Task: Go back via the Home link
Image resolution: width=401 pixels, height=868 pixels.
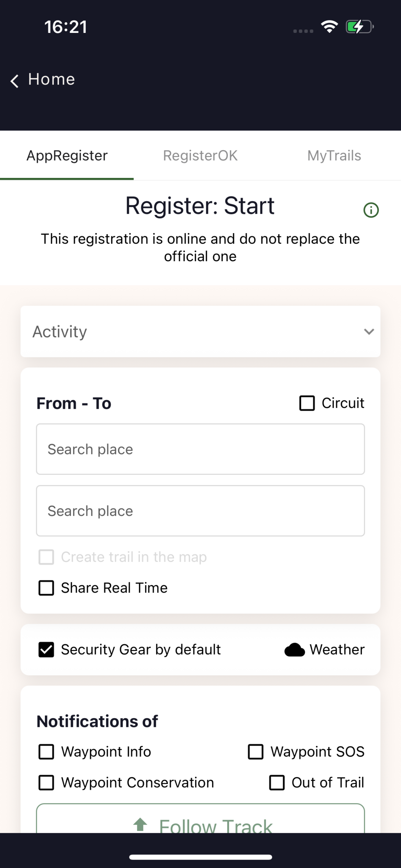Action: click(x=51, y=79)
